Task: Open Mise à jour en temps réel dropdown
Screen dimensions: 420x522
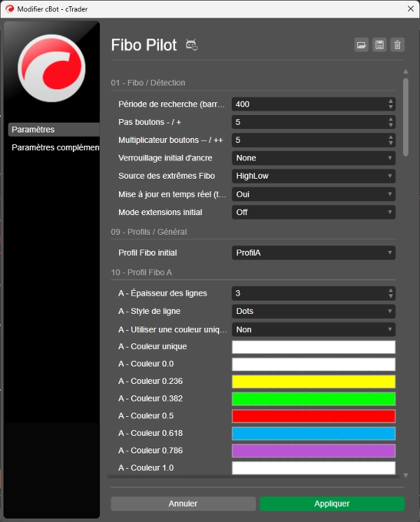Action: 314,194
